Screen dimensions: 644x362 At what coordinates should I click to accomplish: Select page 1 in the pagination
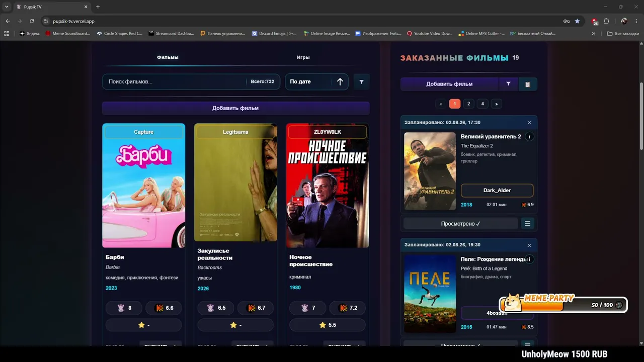[454, 104]
